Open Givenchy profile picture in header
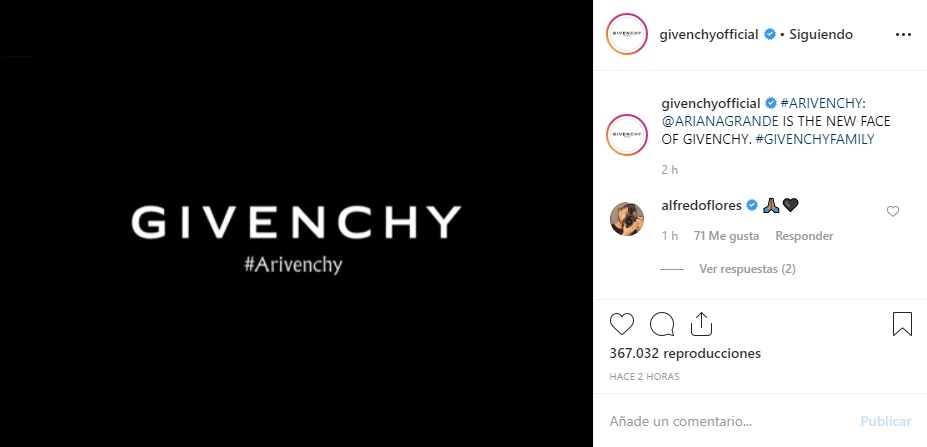 click(x=627, y=34)
